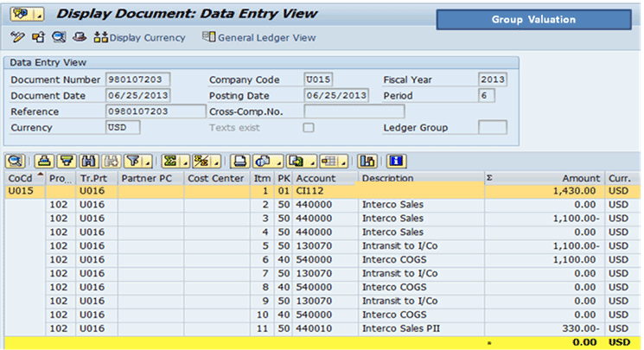Click the Group Valuation button
The image size is (644, 350).
[x=533, y=19]
